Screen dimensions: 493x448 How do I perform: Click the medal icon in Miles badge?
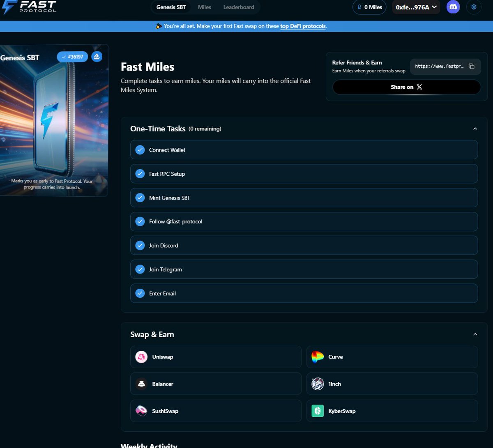(x=360, y=7)
